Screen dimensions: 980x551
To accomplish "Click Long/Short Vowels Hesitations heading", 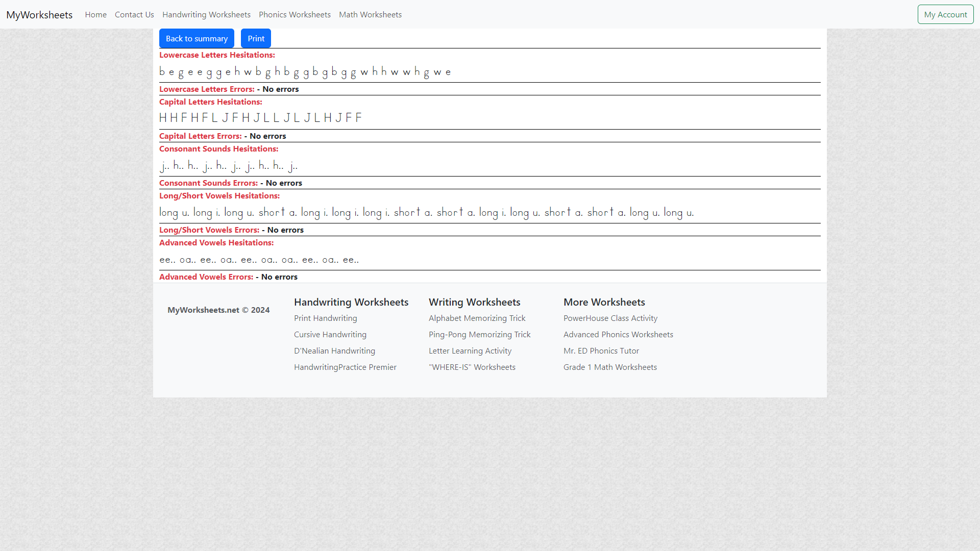I will pos(219,196).
